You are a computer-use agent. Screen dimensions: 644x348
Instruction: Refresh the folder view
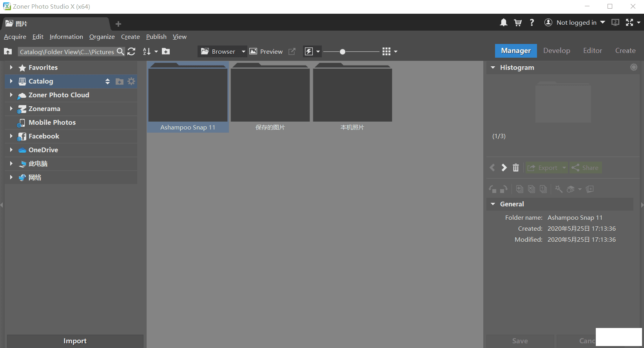132,51
